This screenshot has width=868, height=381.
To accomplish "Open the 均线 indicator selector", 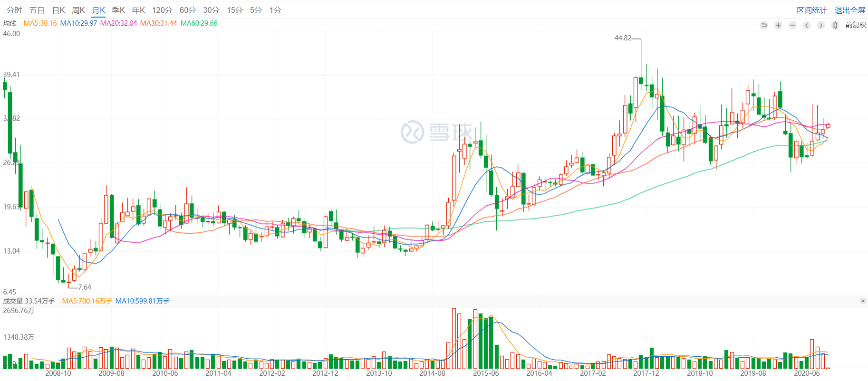I will click(x=10, y=23).
